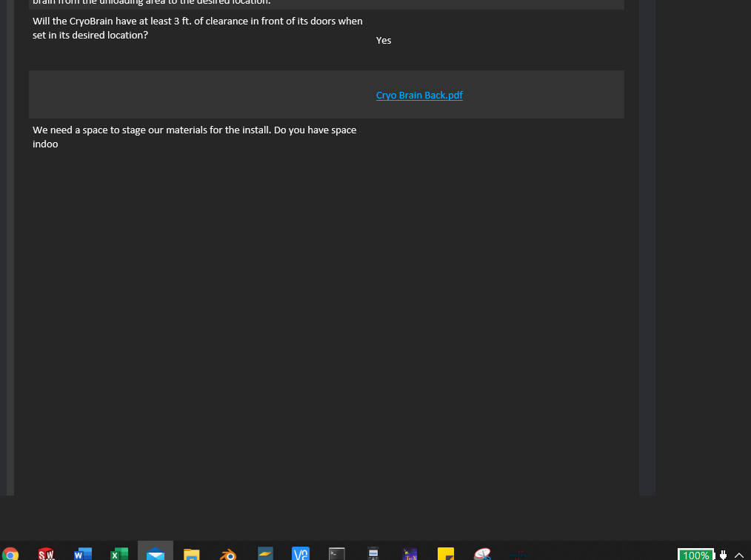Viewport: 751px width, 560px height.
Task: Open the purple TeX editor taskbar icon
Action: (x=410, y=554)
